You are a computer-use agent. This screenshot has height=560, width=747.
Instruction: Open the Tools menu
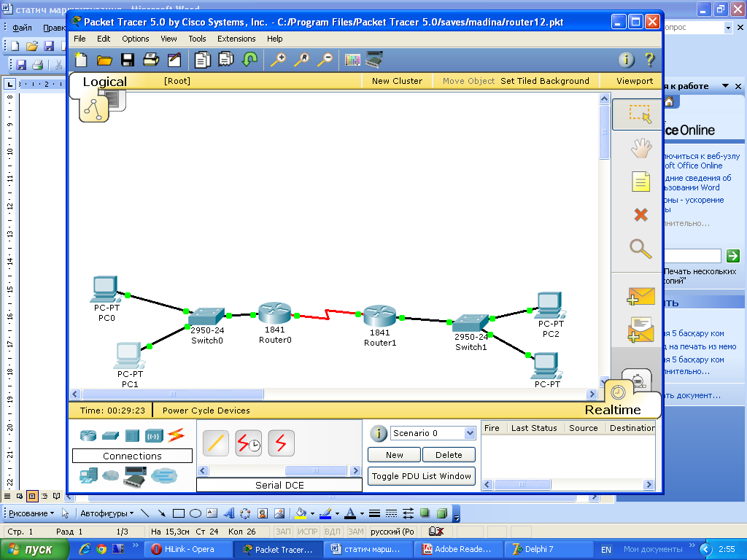[x=197, y=39]
